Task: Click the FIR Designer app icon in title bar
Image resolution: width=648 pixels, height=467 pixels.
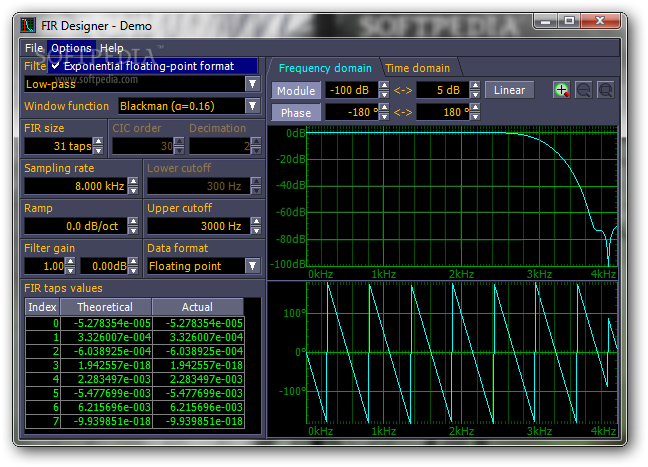Action: (28, 25)
